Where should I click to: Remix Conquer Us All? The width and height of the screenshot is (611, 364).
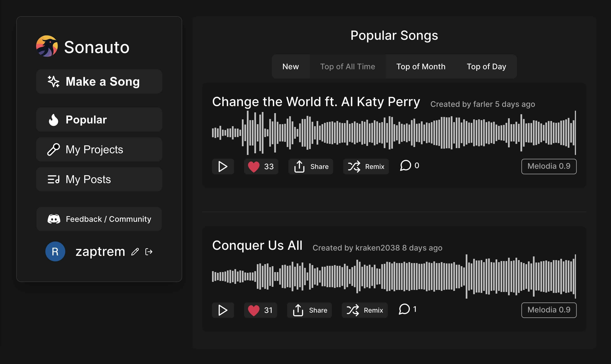[x=365, y=310]
